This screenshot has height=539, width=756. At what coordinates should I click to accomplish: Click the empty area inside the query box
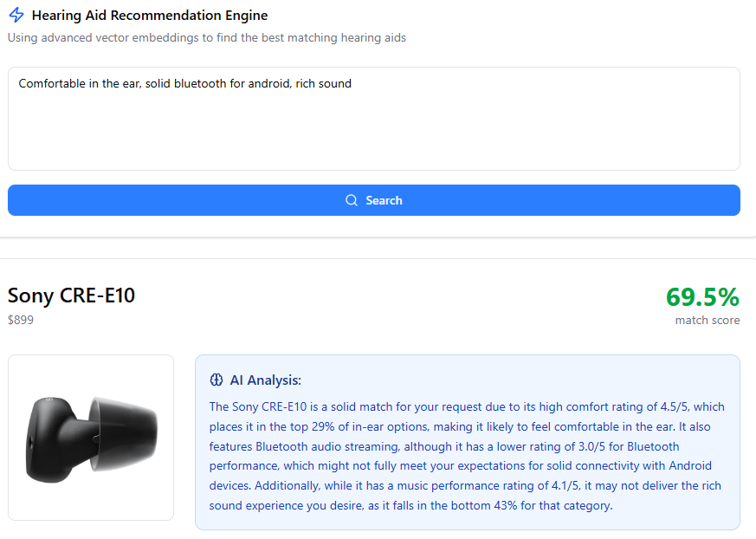pos(373,133)
